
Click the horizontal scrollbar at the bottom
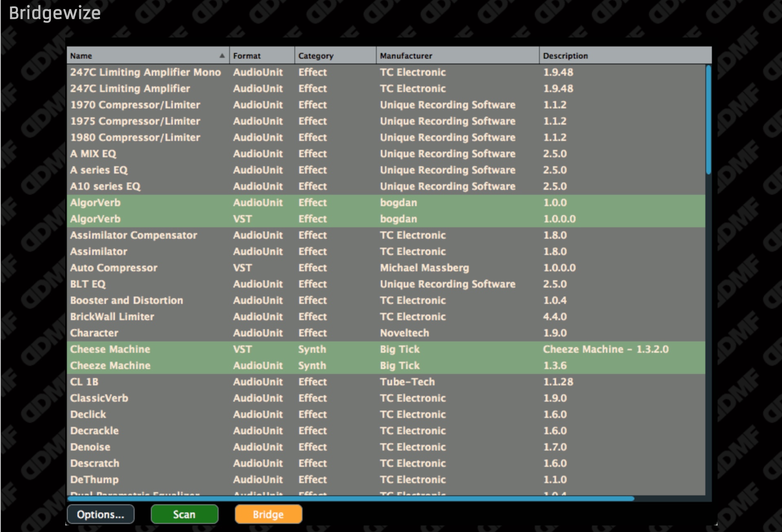(x=351, y=499)
